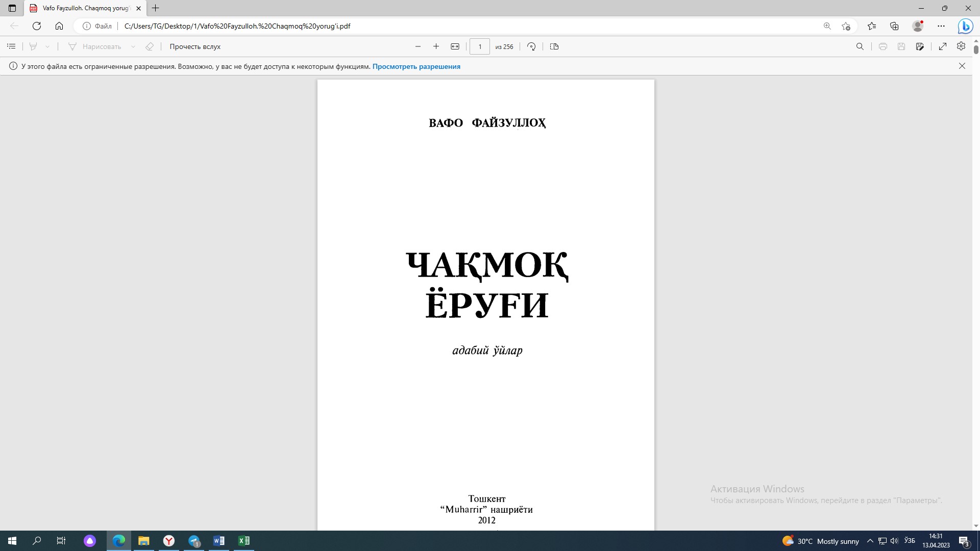Expand the highlight color dropdown arrow
Image resolution: width=980 pixels, height=551 pixels.
pyautogui.click(x=47, y=46)
